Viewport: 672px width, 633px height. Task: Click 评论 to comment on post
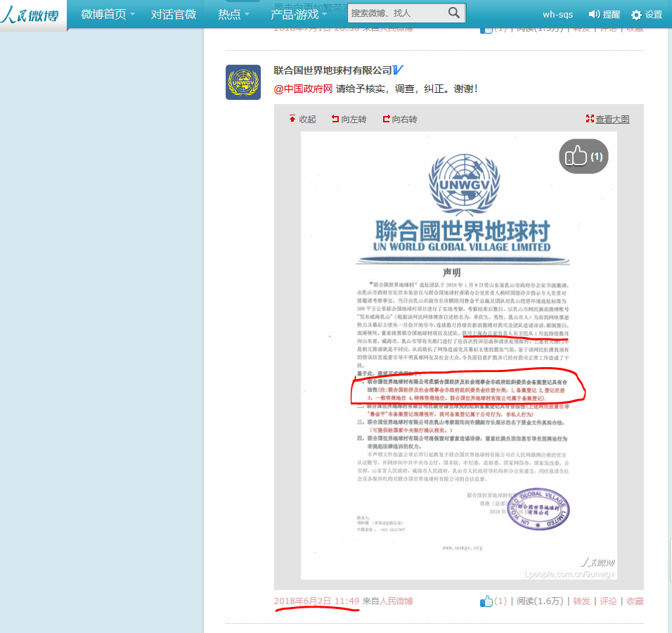coord(608,601)
